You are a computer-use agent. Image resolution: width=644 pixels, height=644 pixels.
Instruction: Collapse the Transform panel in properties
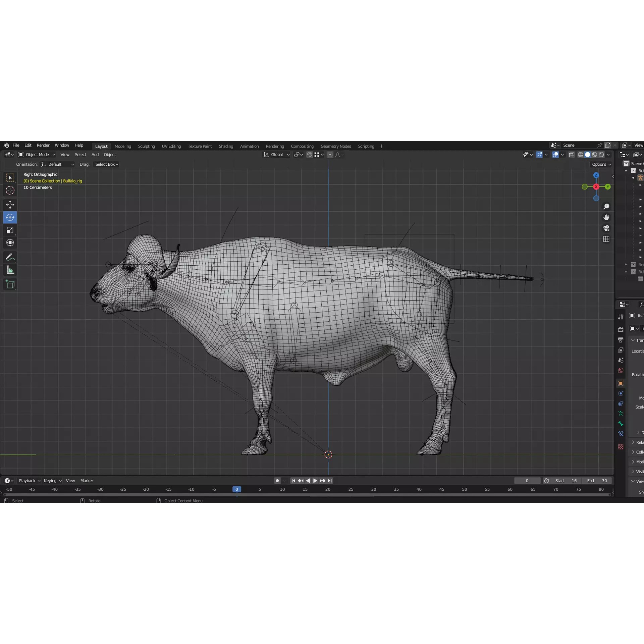(636, 340)
